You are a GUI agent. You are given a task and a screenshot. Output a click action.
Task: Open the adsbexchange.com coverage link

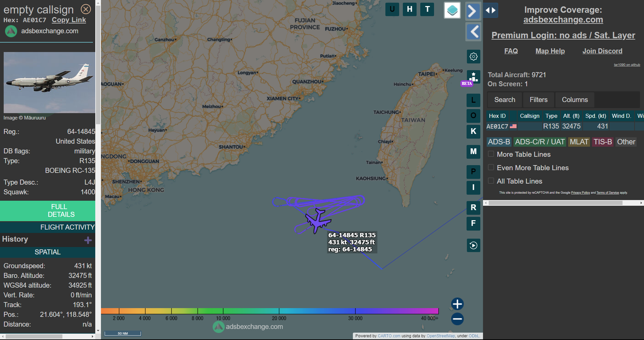563,20
